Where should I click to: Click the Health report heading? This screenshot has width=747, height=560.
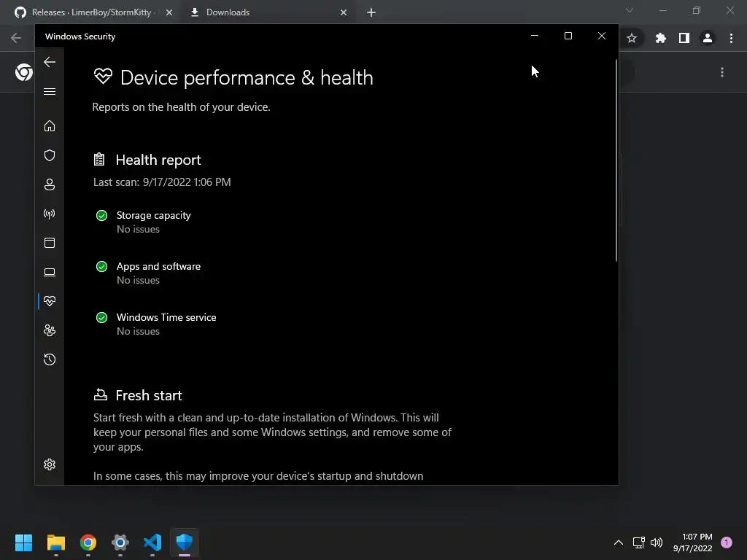pyautogui.click(x=158, y=160)
